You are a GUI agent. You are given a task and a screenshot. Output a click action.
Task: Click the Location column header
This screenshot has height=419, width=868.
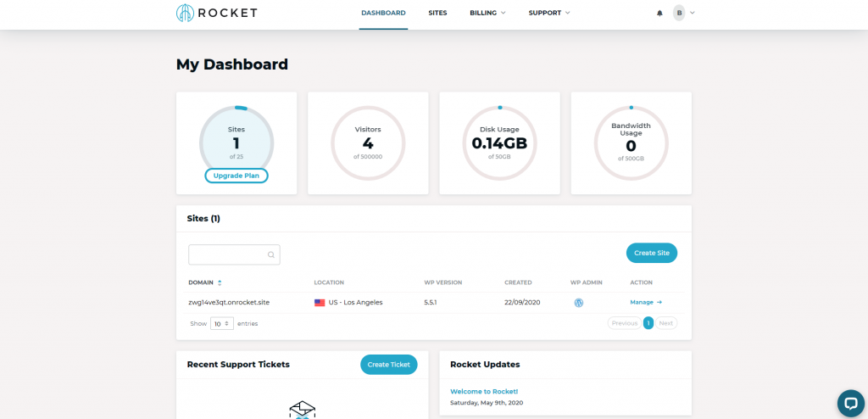(329, 282)
